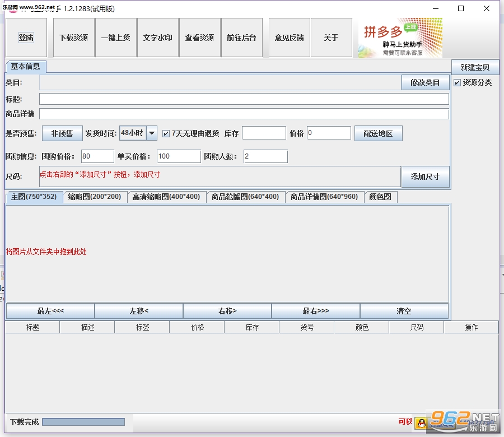Click the 最右>>> button

click(x=316, y=311)
